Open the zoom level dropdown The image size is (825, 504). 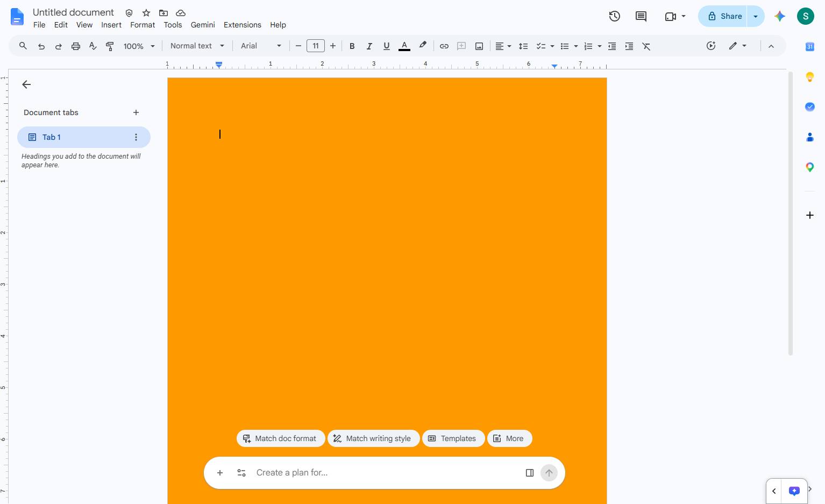point(139,46)
